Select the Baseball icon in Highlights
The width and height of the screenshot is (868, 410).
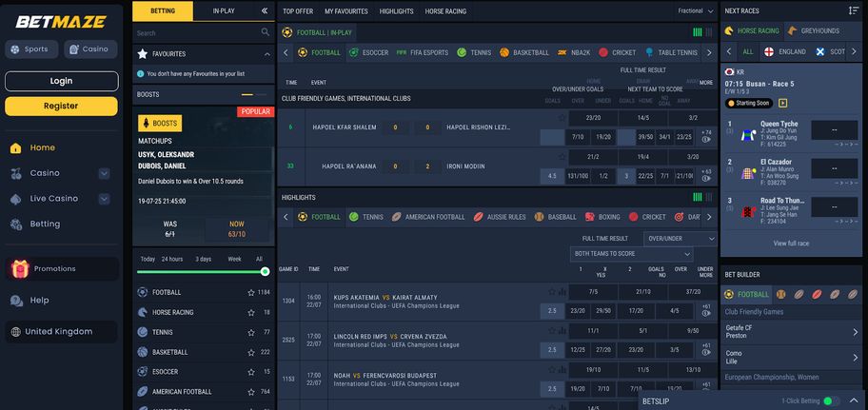[x=540, y=217]
